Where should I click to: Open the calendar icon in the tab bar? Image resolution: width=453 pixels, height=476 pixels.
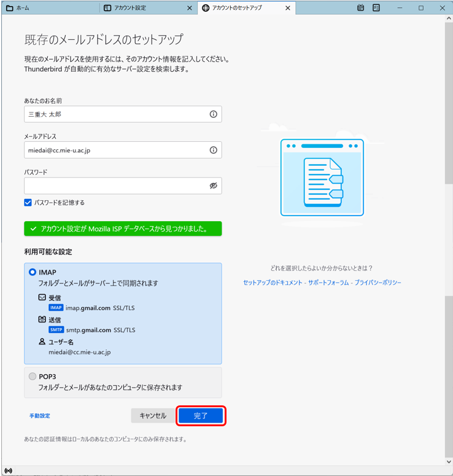tap(360, 8)
